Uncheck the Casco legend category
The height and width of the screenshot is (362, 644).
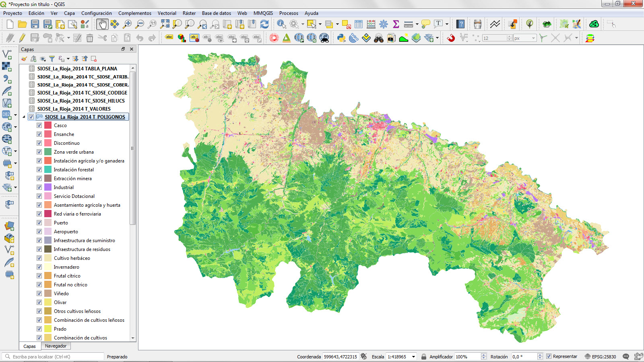[x=39, y=125]
